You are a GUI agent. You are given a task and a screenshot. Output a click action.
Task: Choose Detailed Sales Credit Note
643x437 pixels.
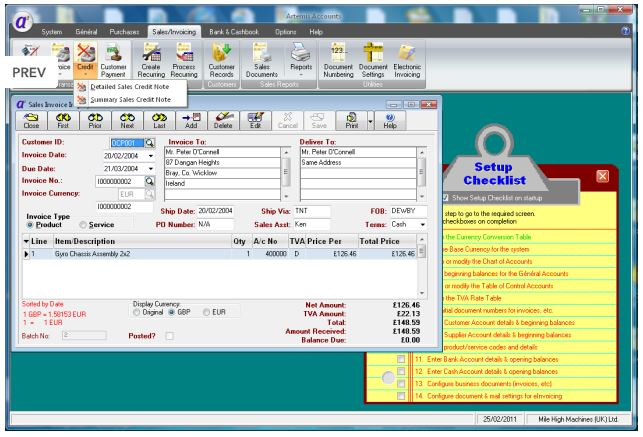click(x=130, y=87)
